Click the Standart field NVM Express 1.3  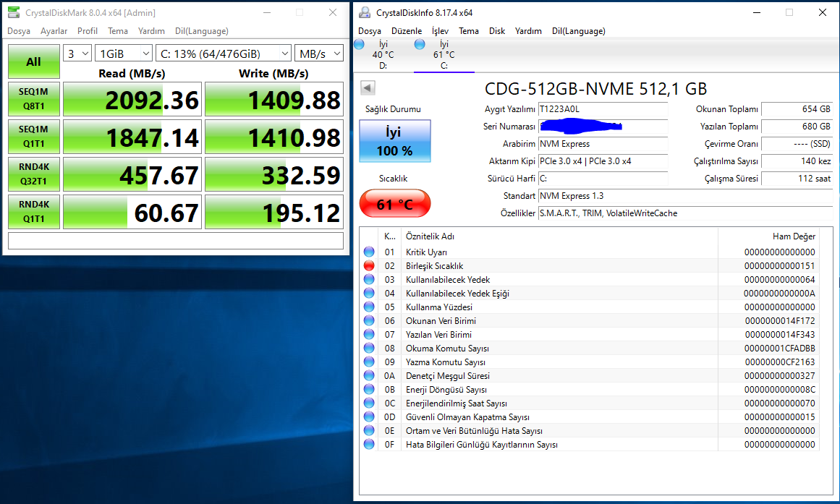pos(686,196)
